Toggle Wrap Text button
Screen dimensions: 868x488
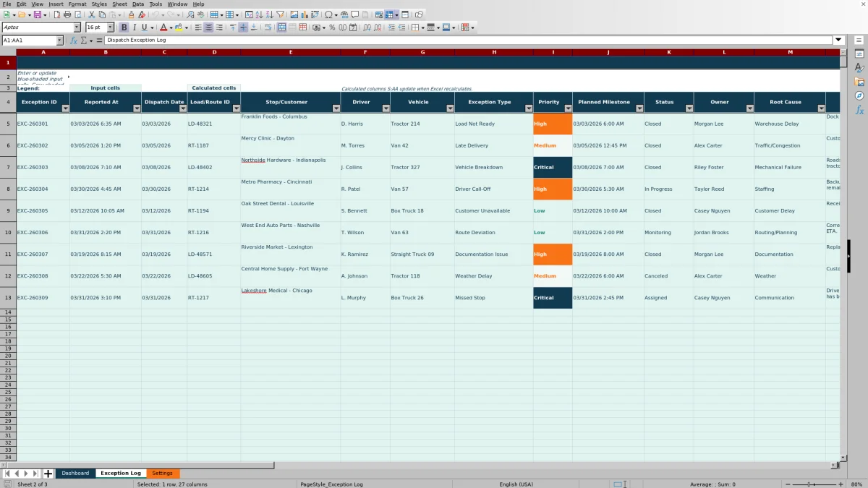(x=267, y=27)
